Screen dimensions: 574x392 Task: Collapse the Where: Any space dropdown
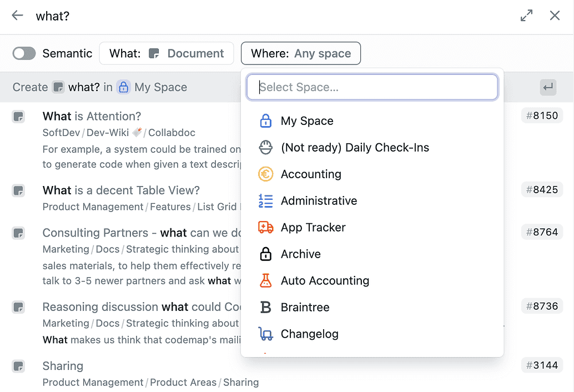pyautogui.click(x=300, y=53)
